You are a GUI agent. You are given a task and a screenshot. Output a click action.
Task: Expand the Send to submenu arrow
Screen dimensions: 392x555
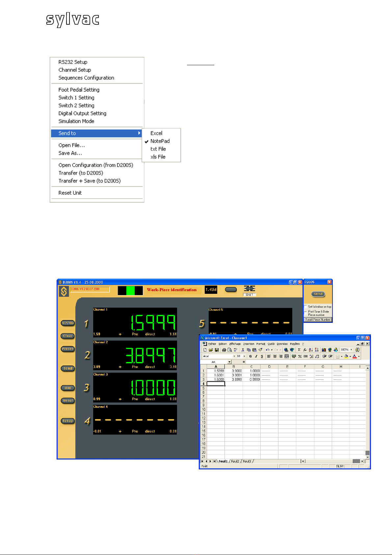[x=139, y=133]
